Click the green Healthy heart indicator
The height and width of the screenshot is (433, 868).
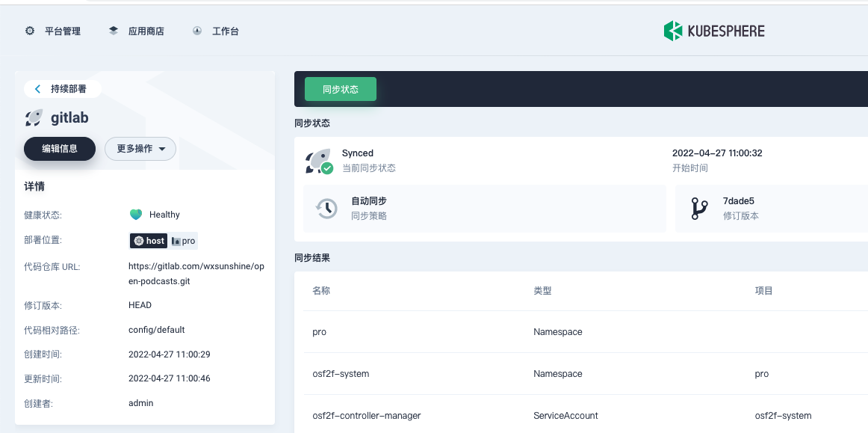pyautogui.click(x=136, y=214)
